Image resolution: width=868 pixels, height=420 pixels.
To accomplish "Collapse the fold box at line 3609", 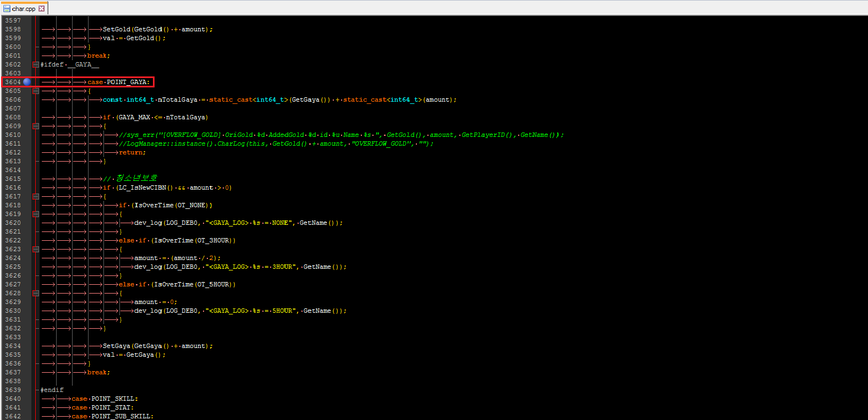I will [x=36, y=126].
